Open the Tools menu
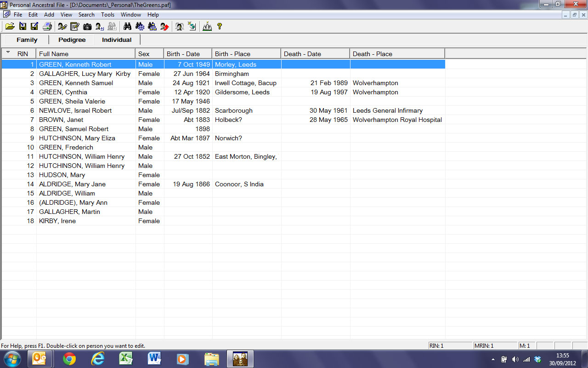 pyautogui.click(x=108, y=15)
